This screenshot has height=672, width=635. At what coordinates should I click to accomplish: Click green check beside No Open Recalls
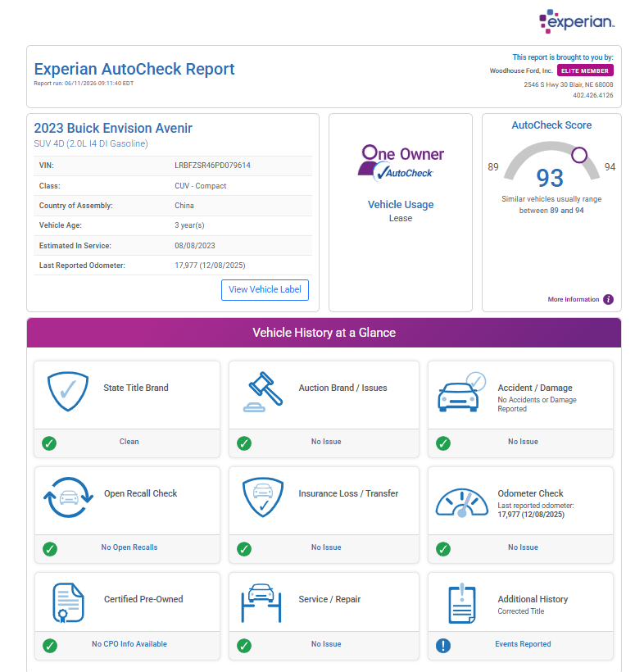50,549
